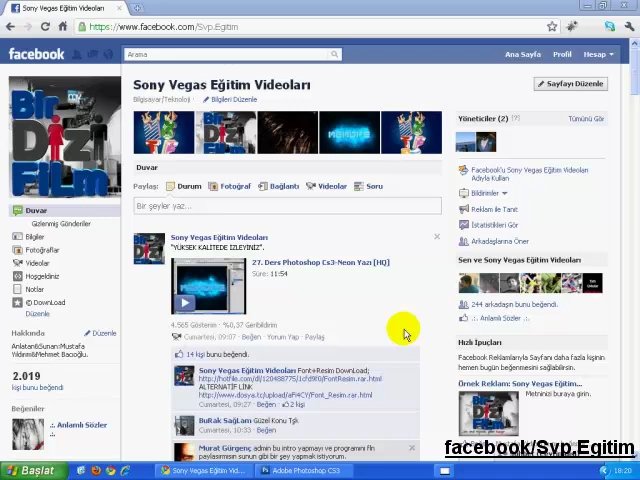The width and height of the screenshot is (640, 480).
Task: Open Notlar in left sidebar
Action: click(x=28, y=289)
